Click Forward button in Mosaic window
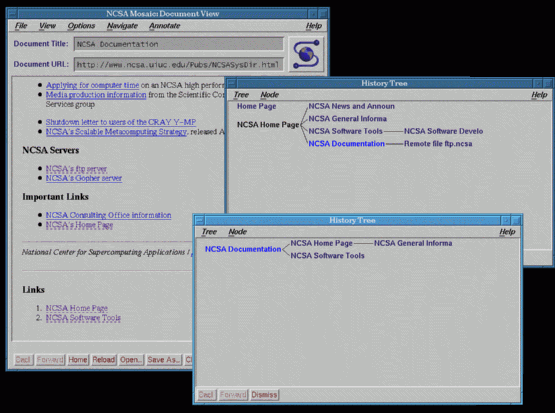The height and width of the screenshot is (413, 555). pyautogui.click(x=50, y=360)
